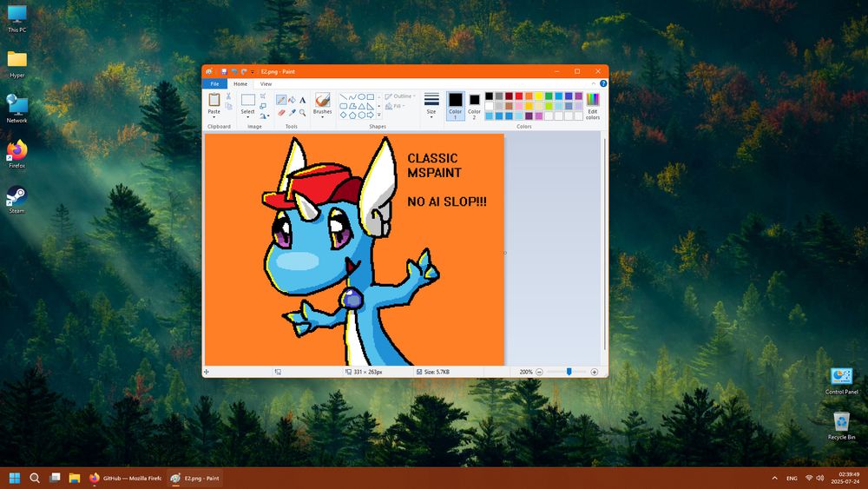Viewport: 868px width, 489px height.
Task: Choose the Pentagon shape
Action: (x=352, y=116)
